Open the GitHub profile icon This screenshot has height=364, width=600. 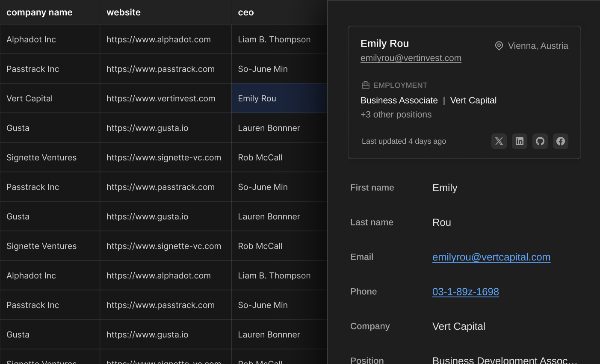pyautogui.click(x=540, y=141)
